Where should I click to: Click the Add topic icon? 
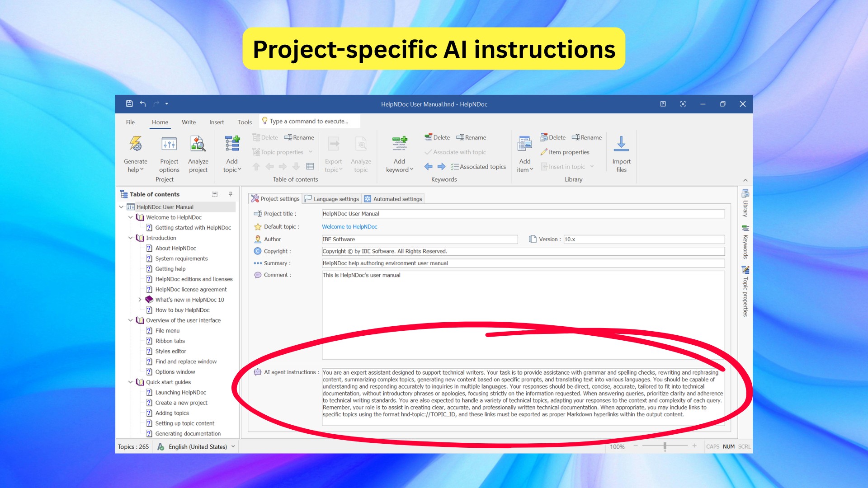coord(231,144)
